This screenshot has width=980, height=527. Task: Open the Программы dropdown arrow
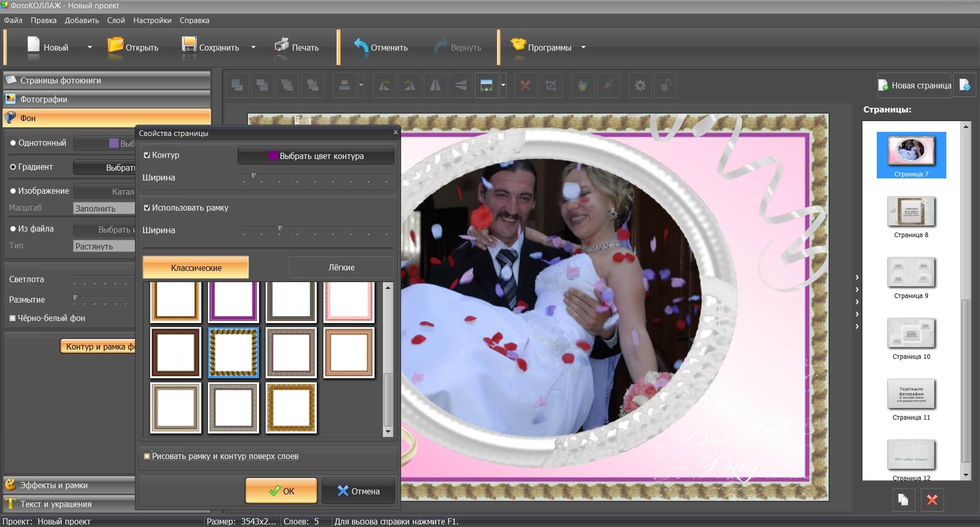[583, 48]
